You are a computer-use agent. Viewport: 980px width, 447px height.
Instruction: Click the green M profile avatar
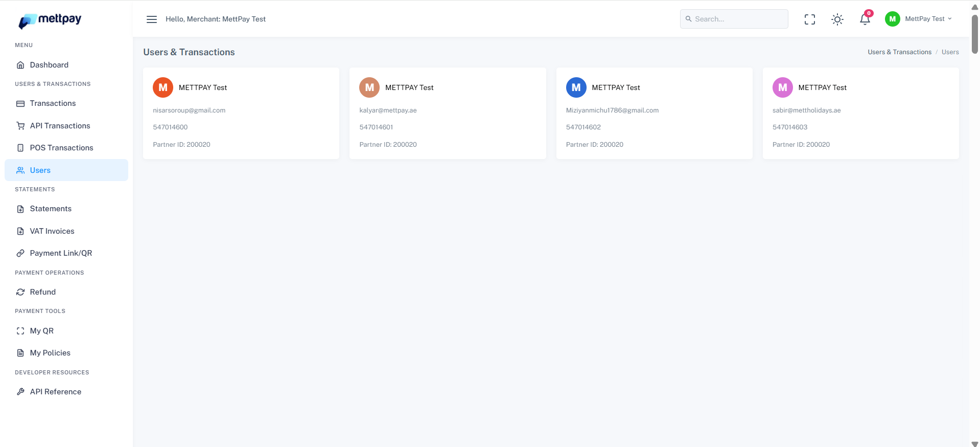[x=893, y=19]
